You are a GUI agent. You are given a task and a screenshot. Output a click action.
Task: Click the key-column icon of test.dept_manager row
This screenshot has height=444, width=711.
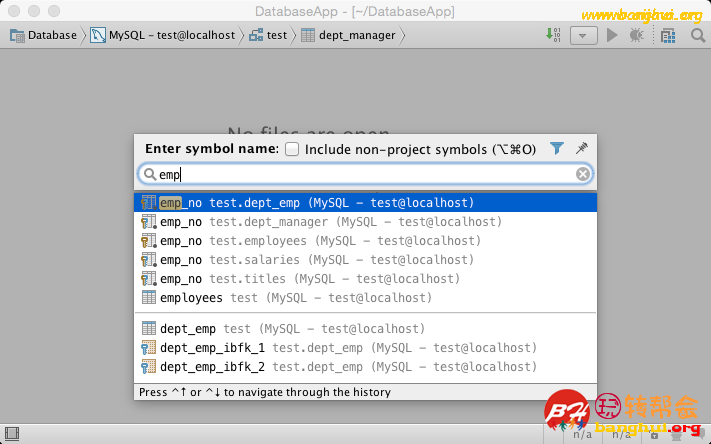pyautogui.click(x=149, y=222)
